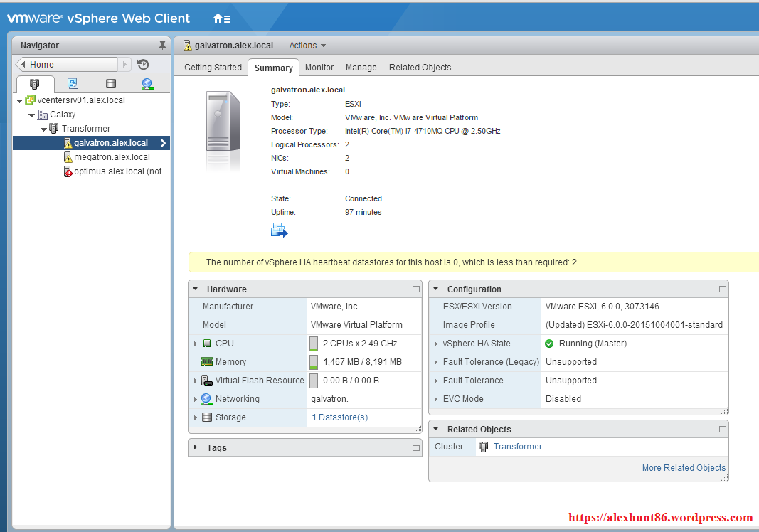
Task: Click the Migrate VM icon under Uptime
Action: click(279, 230)
